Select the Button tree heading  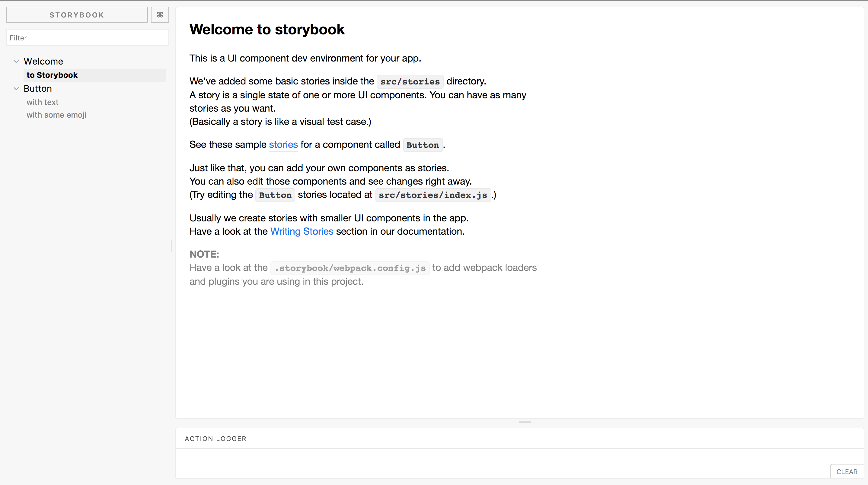[x=38, y=89]
